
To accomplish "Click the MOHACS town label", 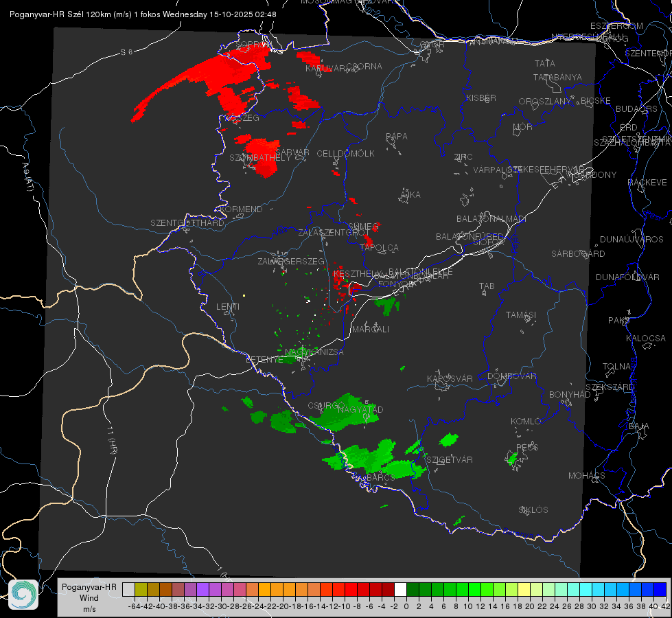I will (586, 476).
